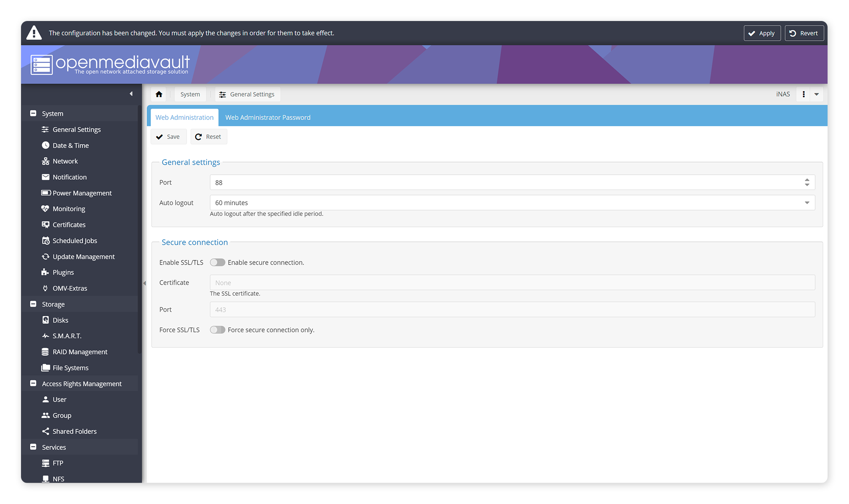
Task: Select the Web Administration tab
Action: coord(184,118)
